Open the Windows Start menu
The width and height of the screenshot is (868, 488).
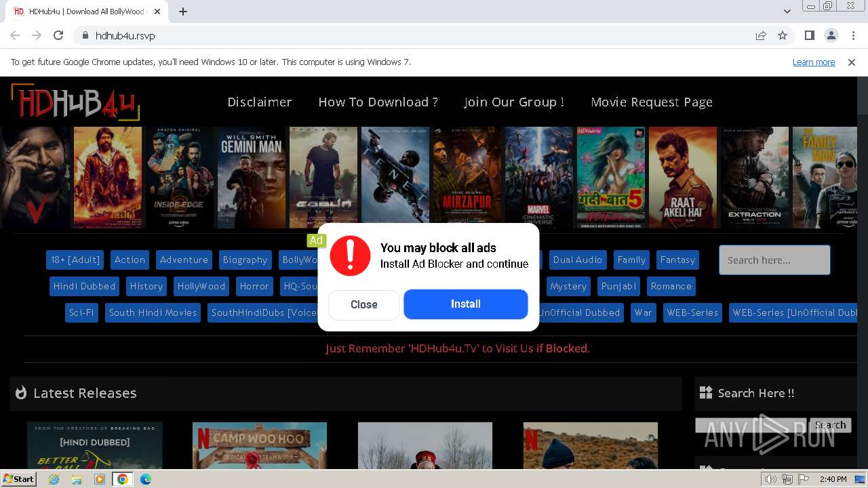coord(19,479)
